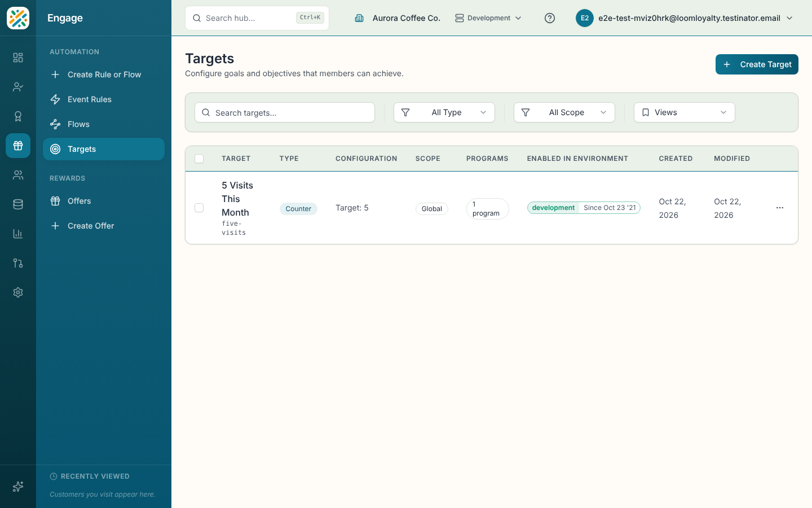The height and width of the screenshot is (508, 812).
Task: Open the bar chart analytics icon
Action: pos(18,234)
